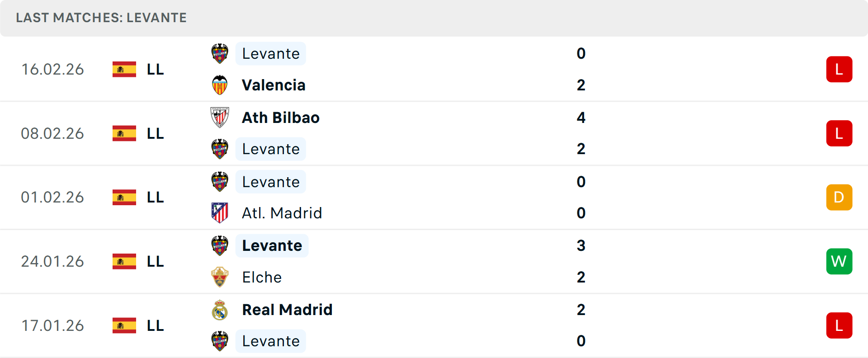
Task: Click Spain flag on the 08.02.26 match
Action: click(x=124, y=133)
